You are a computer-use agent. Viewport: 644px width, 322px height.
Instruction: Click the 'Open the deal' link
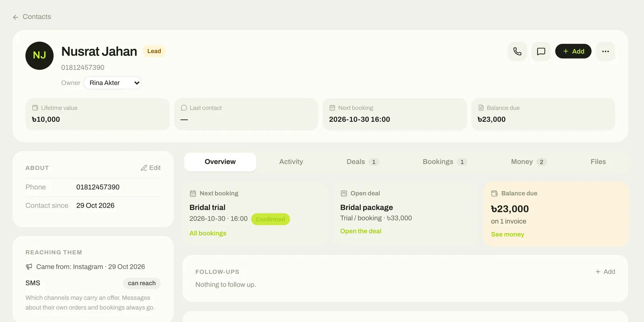[x=361, y=231]
